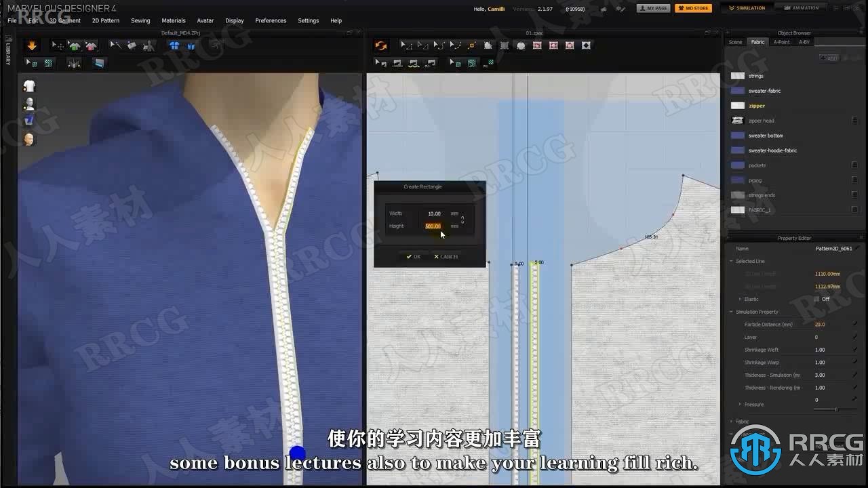Open the 2D Pattern menu
The image size is (868, 488).
(106, 20)
